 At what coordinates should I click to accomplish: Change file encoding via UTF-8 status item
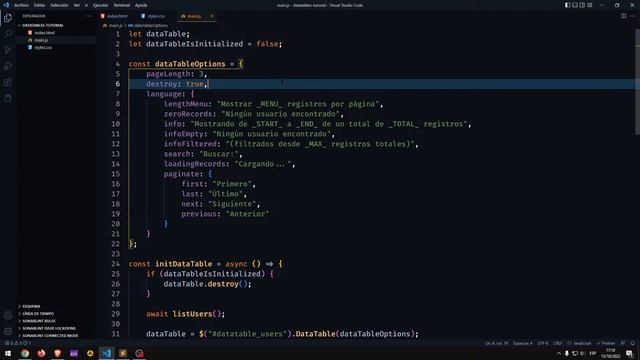tap(543, 343)
